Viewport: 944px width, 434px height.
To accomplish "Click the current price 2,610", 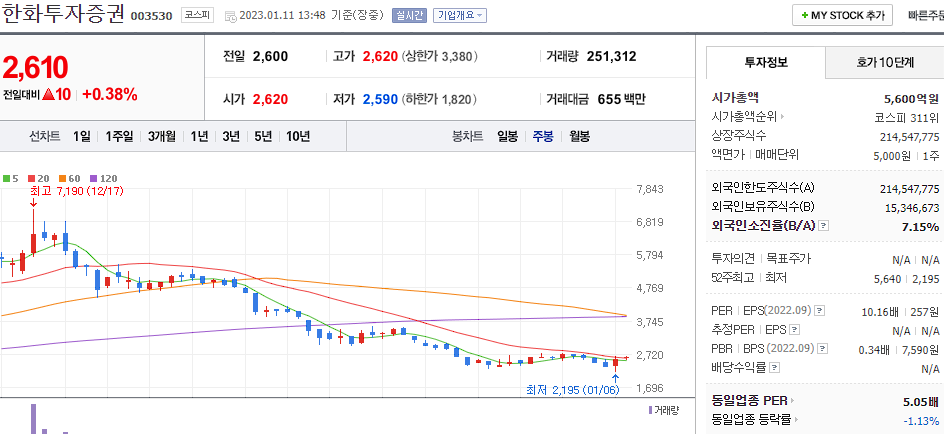I will click(36, 67).
